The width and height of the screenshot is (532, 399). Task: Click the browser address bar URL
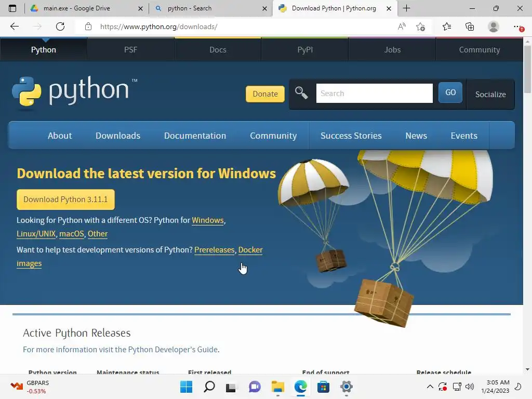point(158,26)
